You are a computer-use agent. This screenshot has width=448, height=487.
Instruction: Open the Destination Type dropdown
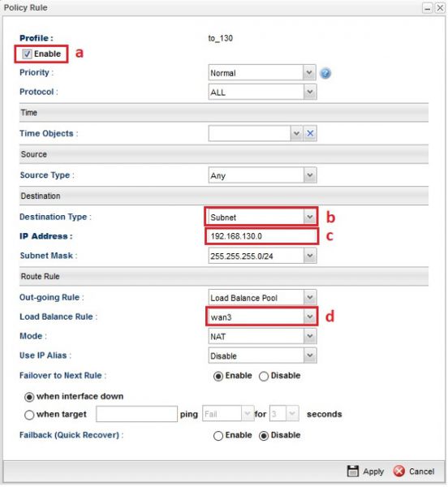pyautogui.click(x=309, y=217)
